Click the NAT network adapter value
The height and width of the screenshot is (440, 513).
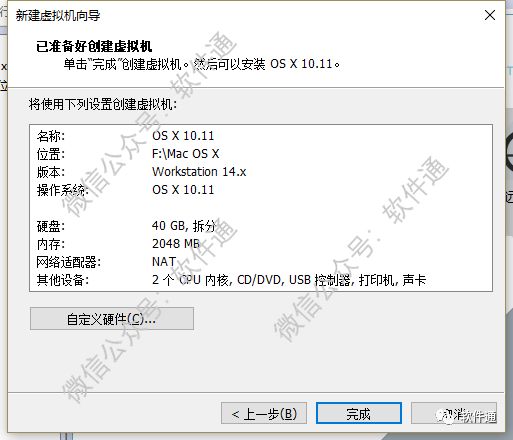point(164,262)
